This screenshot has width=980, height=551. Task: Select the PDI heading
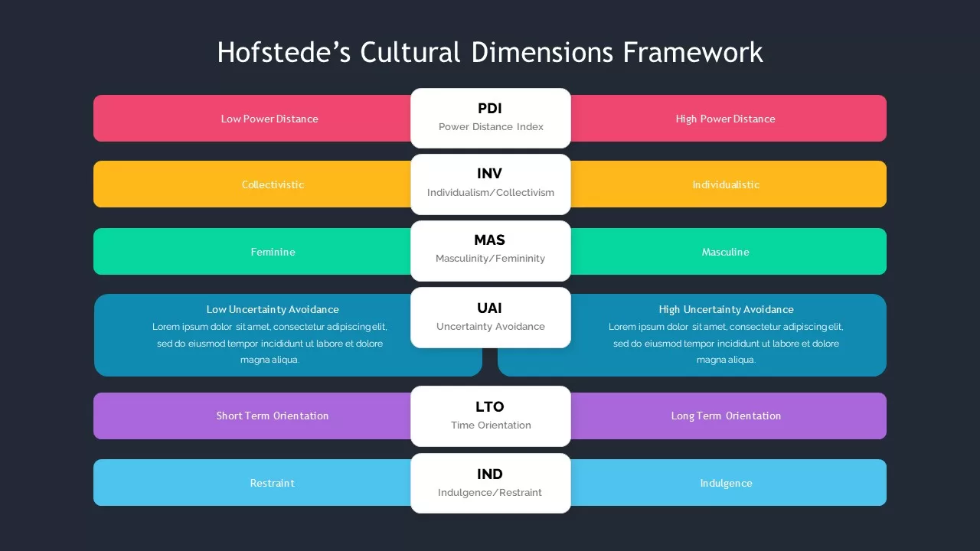[490, 109]
